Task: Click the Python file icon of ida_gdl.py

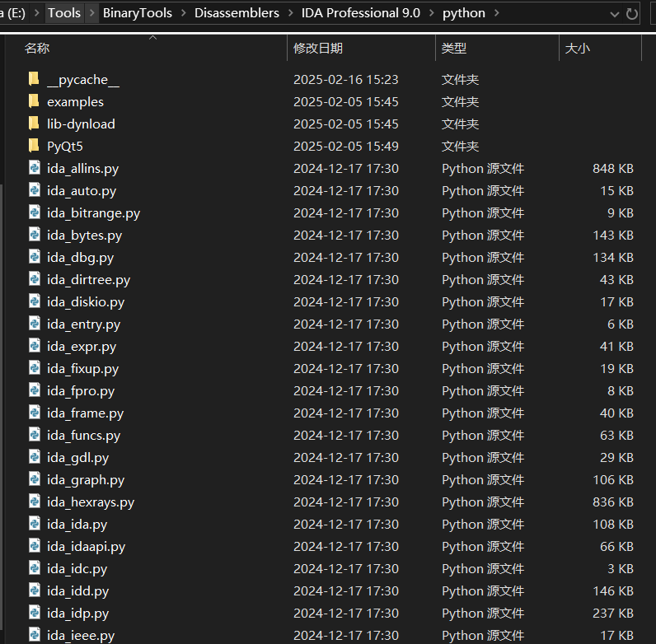Action: tap(35, 457)
